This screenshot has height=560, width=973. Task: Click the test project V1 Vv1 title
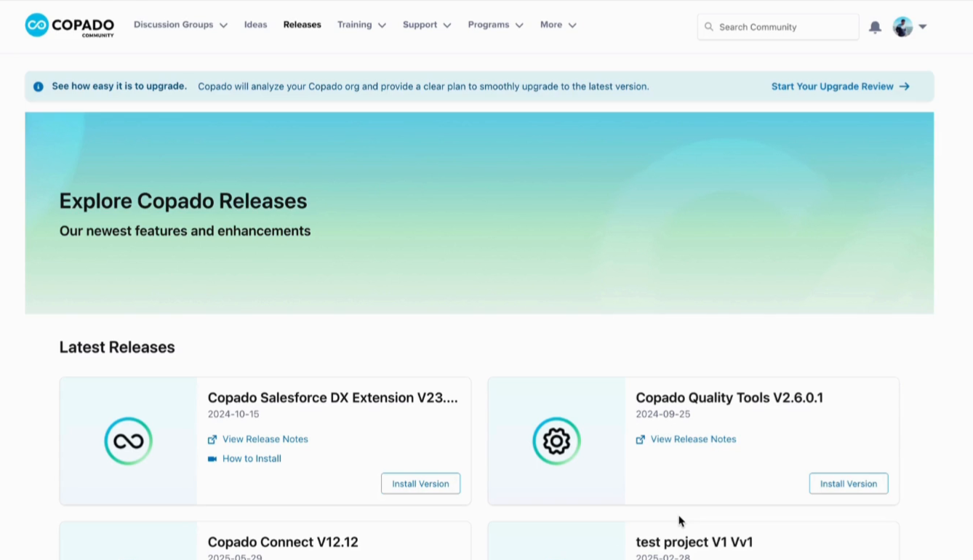coord(694,542)
